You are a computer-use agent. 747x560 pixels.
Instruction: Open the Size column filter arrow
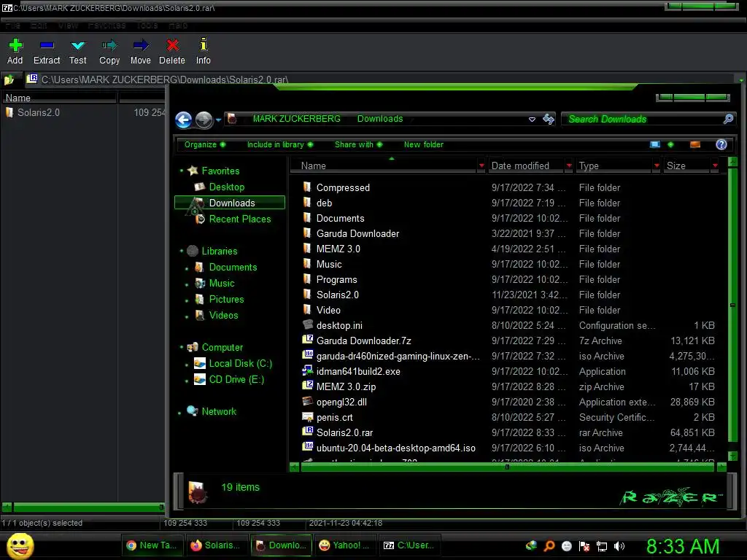pos(715,166)
